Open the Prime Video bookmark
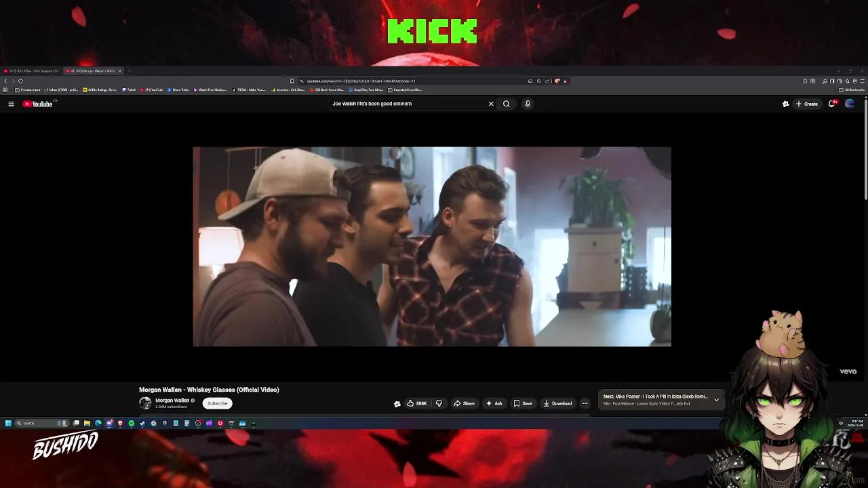Image resolution: width=868 pixels, height=488 pixels. 178,89
